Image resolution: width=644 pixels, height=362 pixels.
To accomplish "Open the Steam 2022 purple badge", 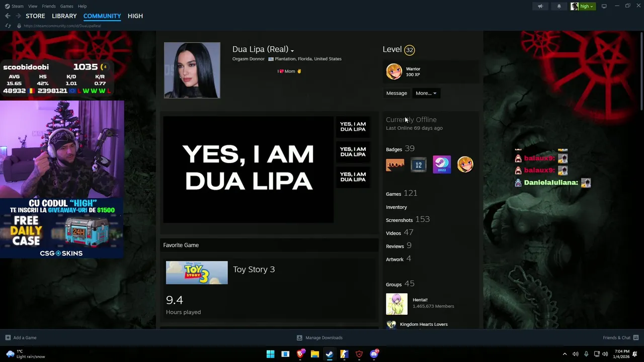I will (442, 164).
